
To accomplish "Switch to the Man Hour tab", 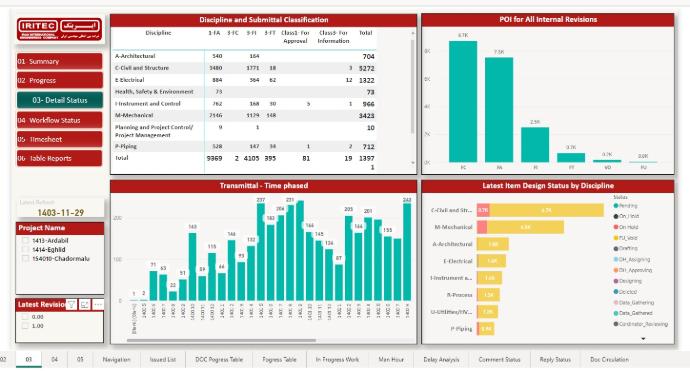I will click(x=391, y=360).
